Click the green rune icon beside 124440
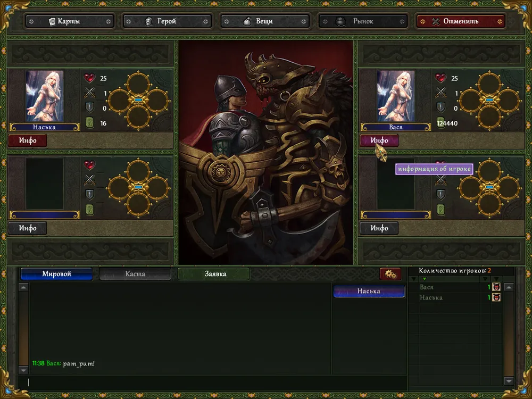Viewport: 532px width, 399px height. point(440,123)
